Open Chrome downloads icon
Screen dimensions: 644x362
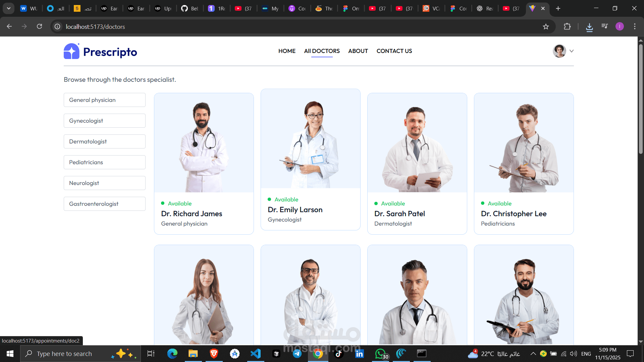point(589,27)
